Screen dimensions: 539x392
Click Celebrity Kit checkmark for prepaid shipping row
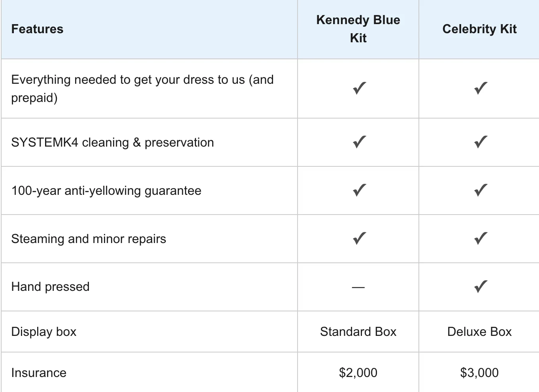pos(480,88)
